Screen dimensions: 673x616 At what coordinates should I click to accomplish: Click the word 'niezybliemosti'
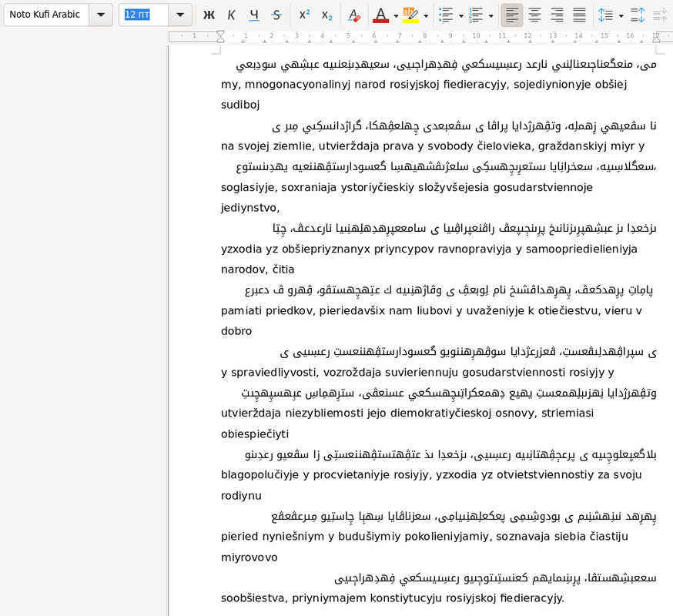pyautogui.click(x=324, y=413)
